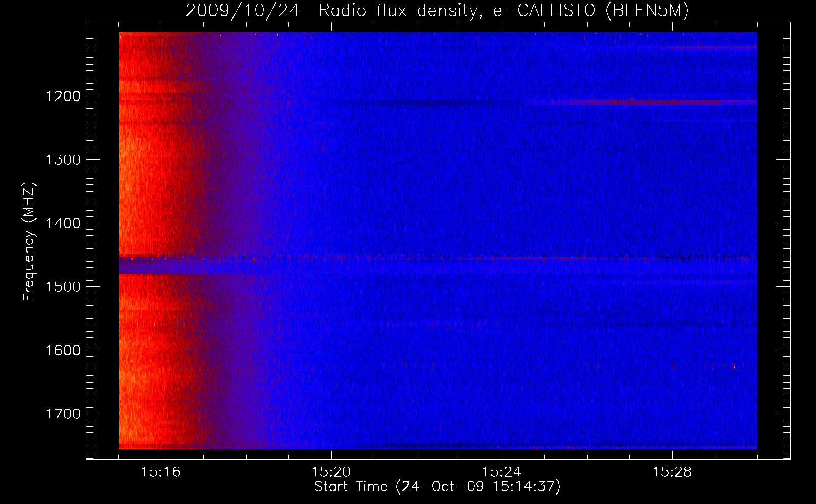Click the 15:20 time tick label
Screen dimensions: 816x504
click(331, 472)
